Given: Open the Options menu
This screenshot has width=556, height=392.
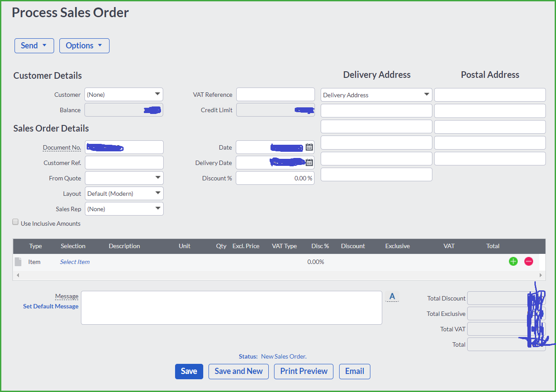Looking at the screenshot, I should 84,45.
